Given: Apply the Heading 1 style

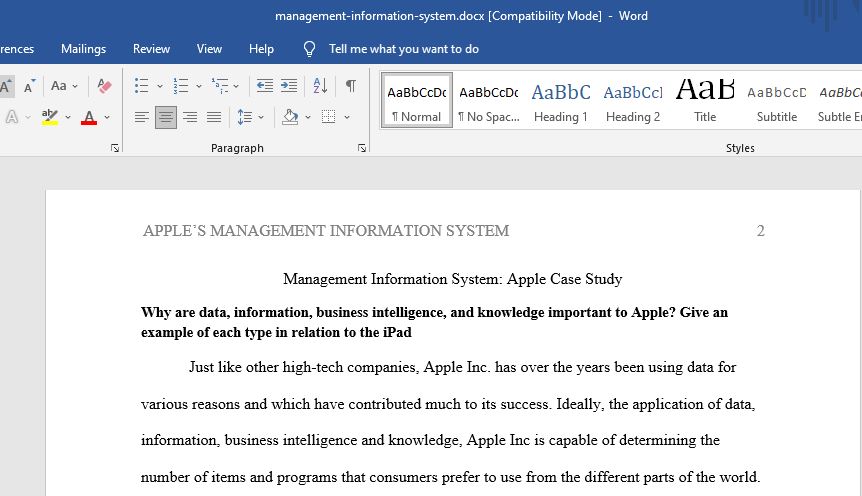Looking at the screenshot, I should (561, 101).
